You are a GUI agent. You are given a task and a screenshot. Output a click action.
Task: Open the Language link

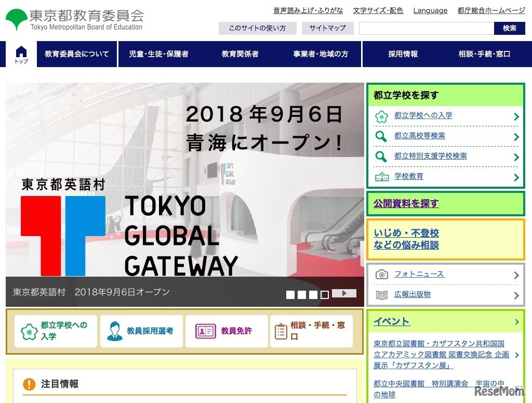pos(430,11)
